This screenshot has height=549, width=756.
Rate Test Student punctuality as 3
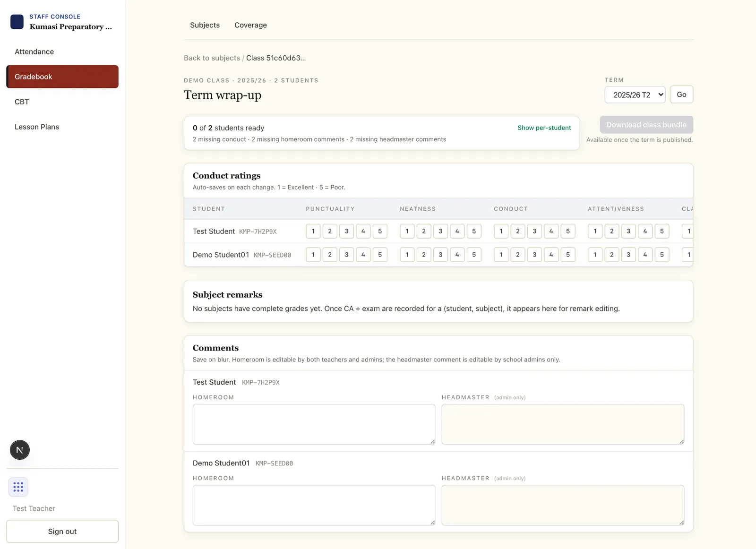346,231
